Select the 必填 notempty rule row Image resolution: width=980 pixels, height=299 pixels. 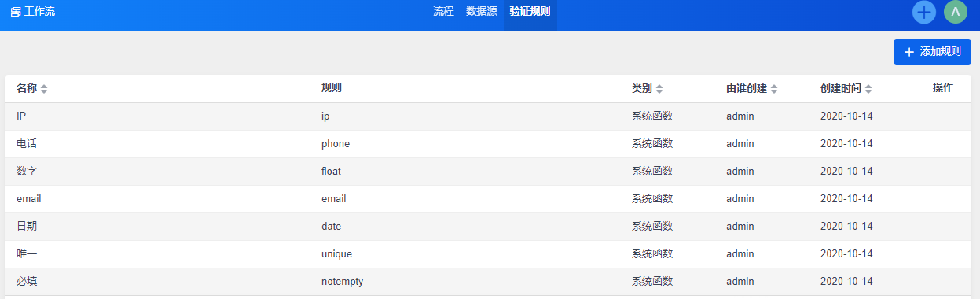(490, 282)
